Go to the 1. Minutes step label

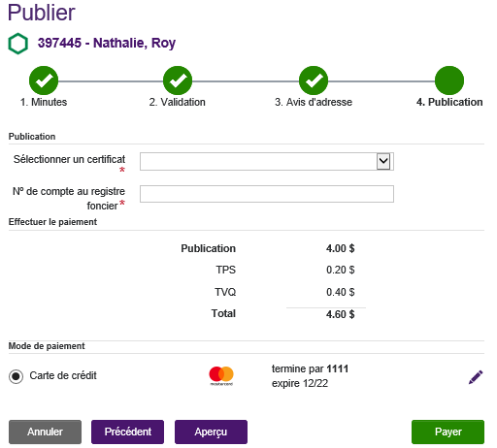coord(44,102)
